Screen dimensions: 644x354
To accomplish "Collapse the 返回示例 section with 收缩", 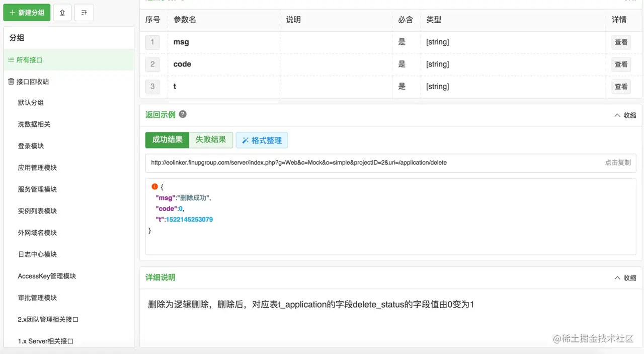I will click(x=625, y=115).
